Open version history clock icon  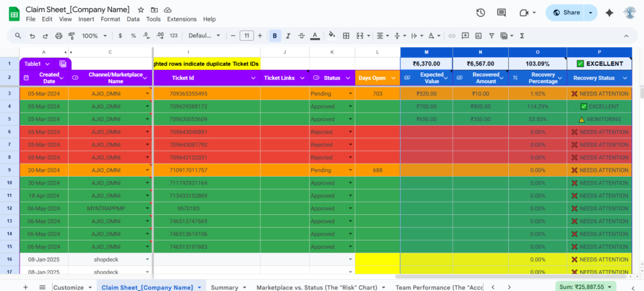pos(480,13)
